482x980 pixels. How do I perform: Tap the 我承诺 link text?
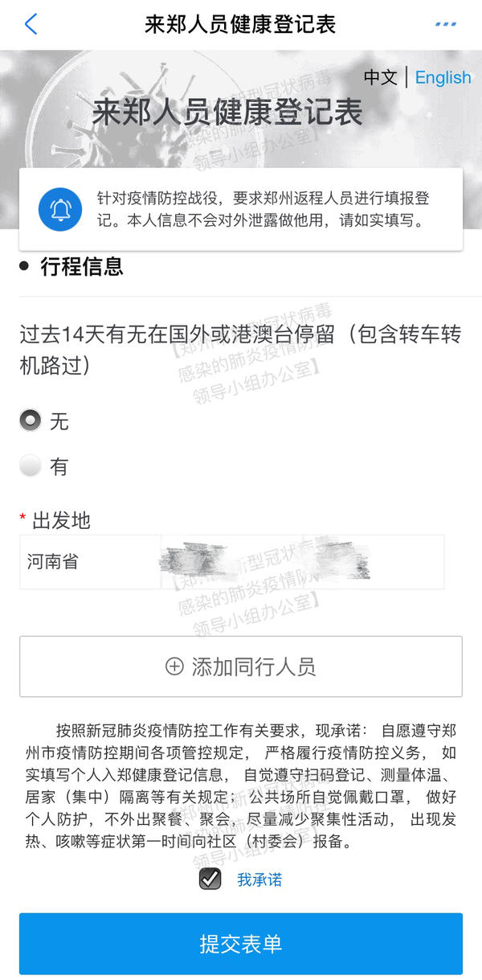click(259, 880)
